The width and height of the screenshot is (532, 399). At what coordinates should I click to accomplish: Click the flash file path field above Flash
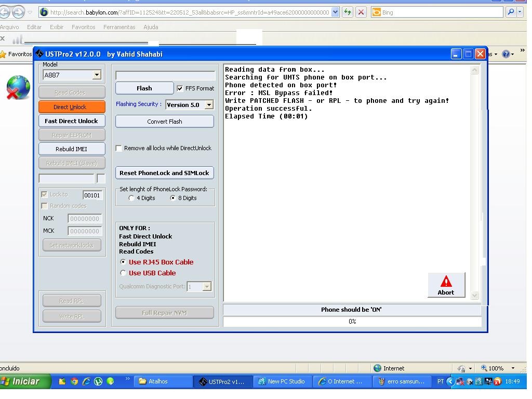(x=165, y=75)
